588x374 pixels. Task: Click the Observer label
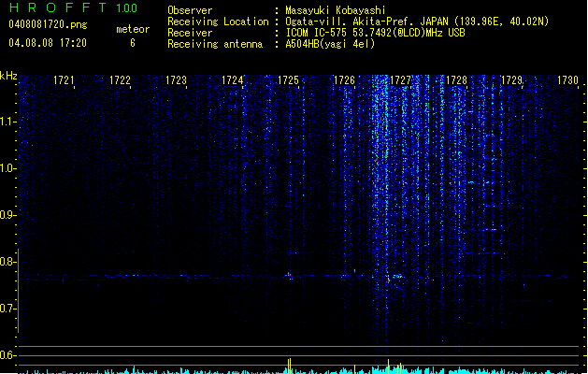(x=190, y=10)
